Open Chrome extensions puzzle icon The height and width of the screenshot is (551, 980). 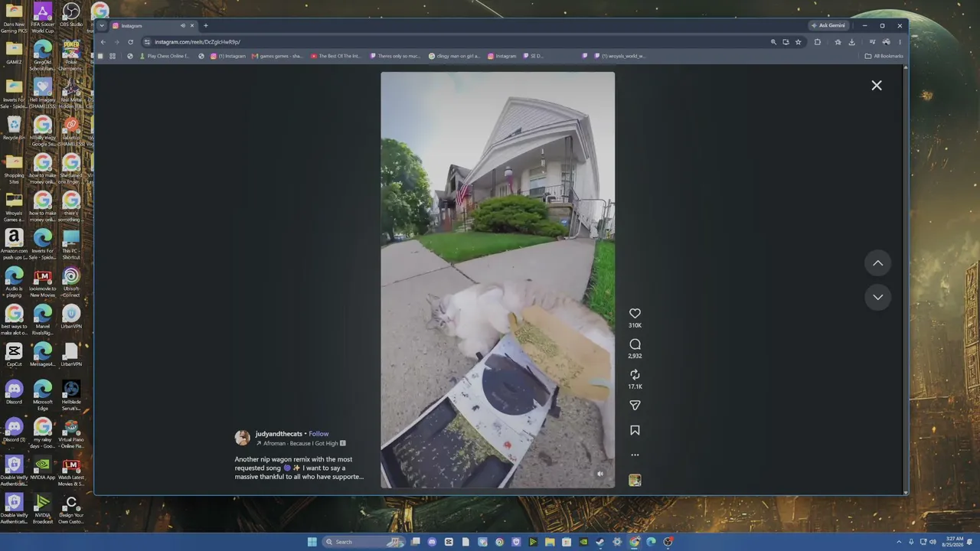tap(818, 42)
